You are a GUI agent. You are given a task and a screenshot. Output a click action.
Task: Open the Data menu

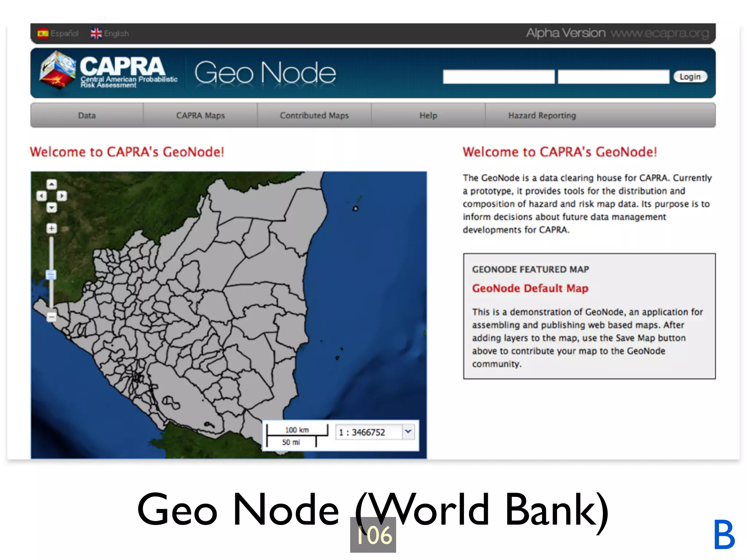(x=87, y=115)
